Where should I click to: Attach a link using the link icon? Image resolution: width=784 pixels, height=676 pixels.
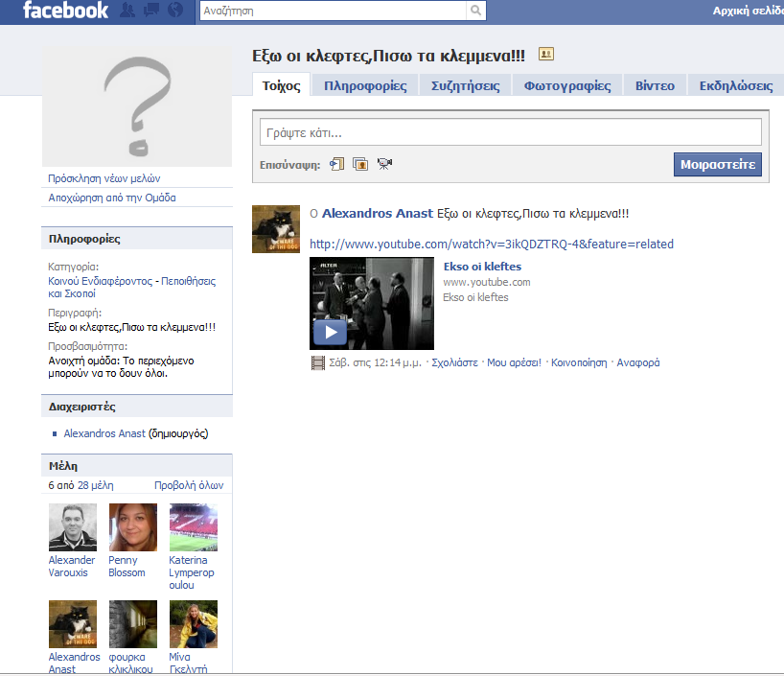[337, 164]
